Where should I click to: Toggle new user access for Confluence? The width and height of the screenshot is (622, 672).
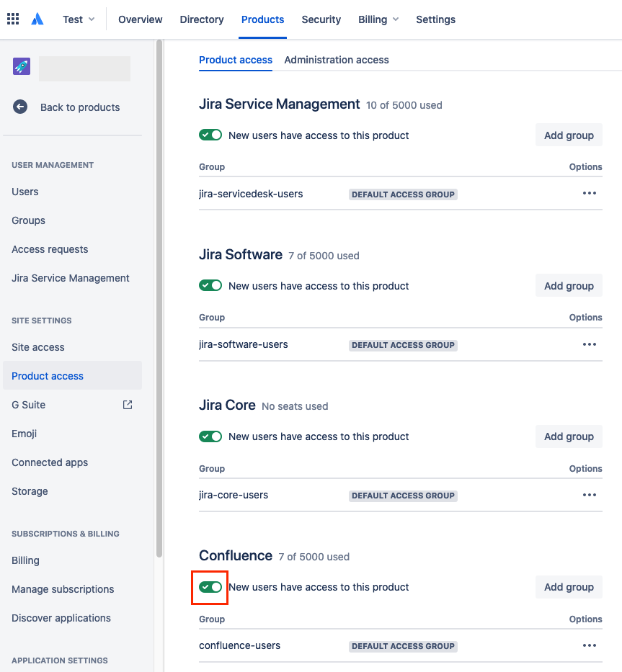(210, 587)
